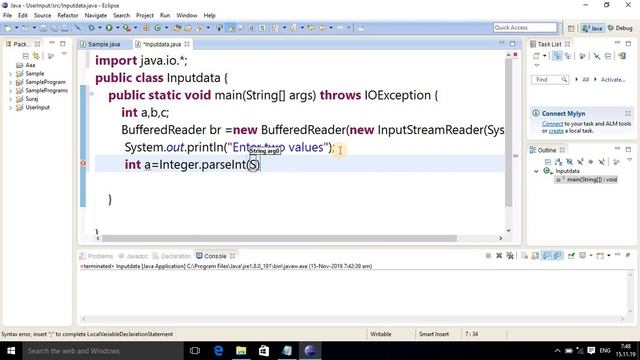Viewport: 640px width, 360px height.
Task: Click the editor vertical scrollbar
Action: 508,133
